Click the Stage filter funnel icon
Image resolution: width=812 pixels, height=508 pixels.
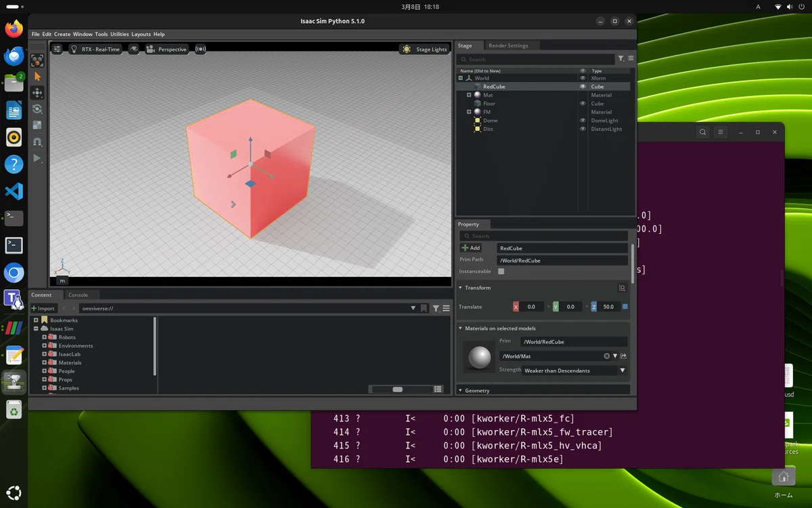coord(621,59)
